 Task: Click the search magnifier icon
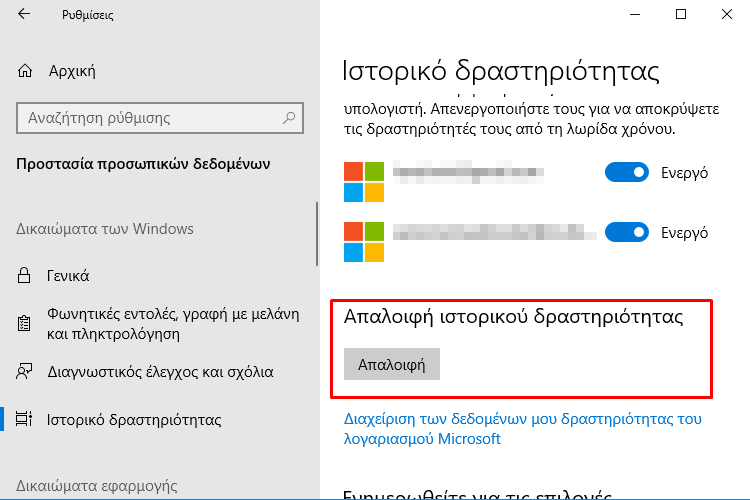tap(289, 117)
